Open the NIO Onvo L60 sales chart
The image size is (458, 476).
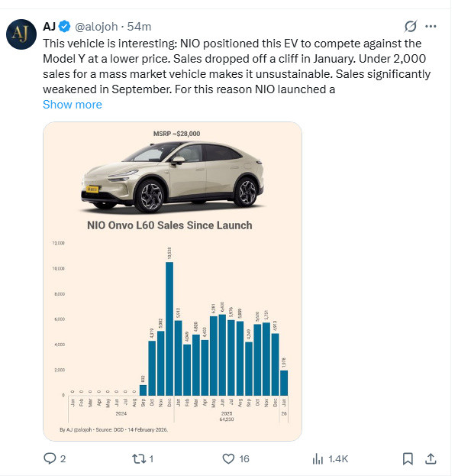(173, 329)
